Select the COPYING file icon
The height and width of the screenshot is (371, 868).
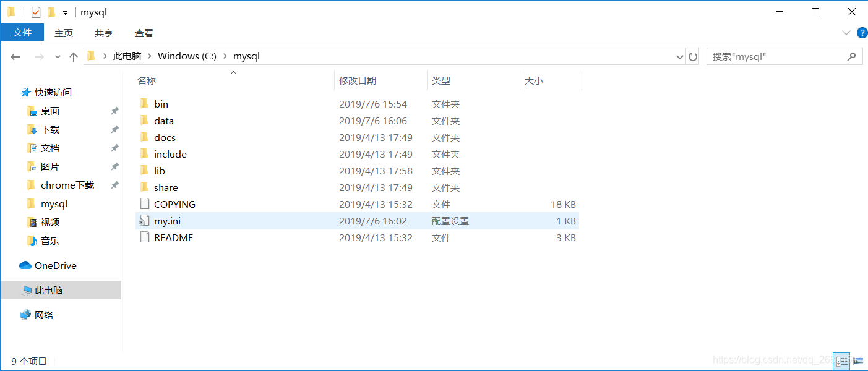pyautogui.click(x=144, y=204)
